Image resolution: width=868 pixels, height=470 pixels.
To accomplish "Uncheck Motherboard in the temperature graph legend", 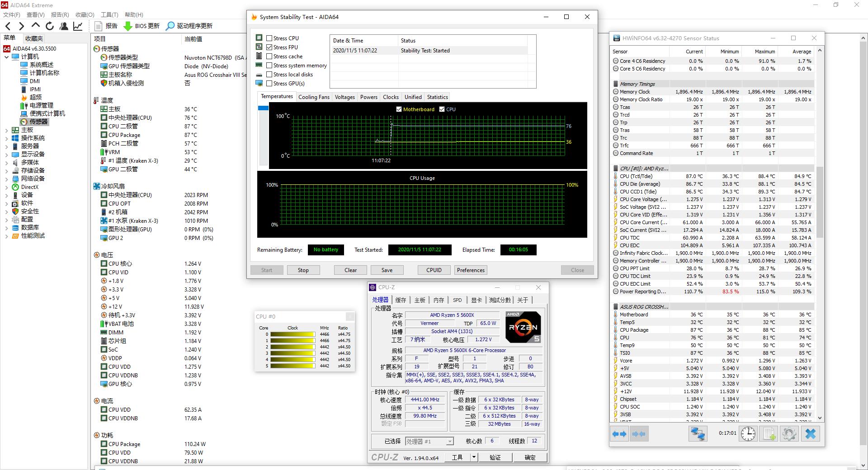I will click(x=399, y=109).
